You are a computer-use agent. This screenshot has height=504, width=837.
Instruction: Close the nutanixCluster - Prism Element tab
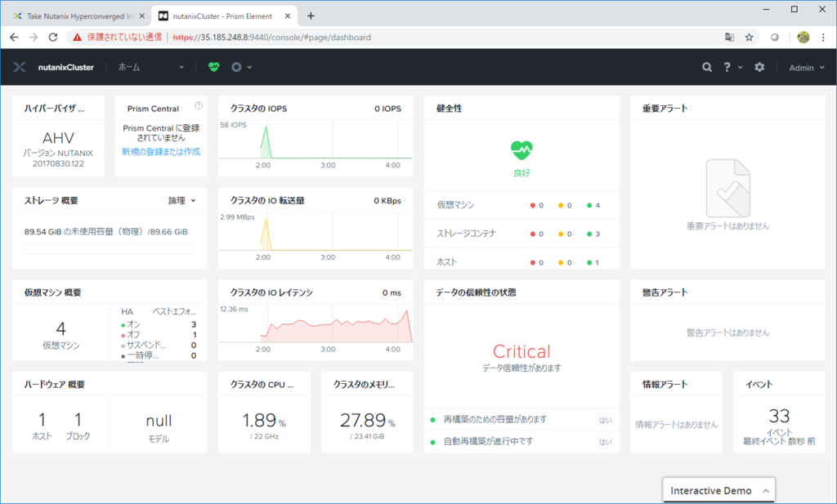[x=288, y=16]
